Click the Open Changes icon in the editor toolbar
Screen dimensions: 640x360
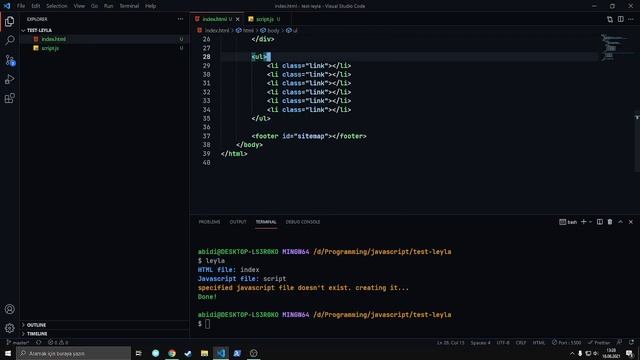[x=610, y=19]
